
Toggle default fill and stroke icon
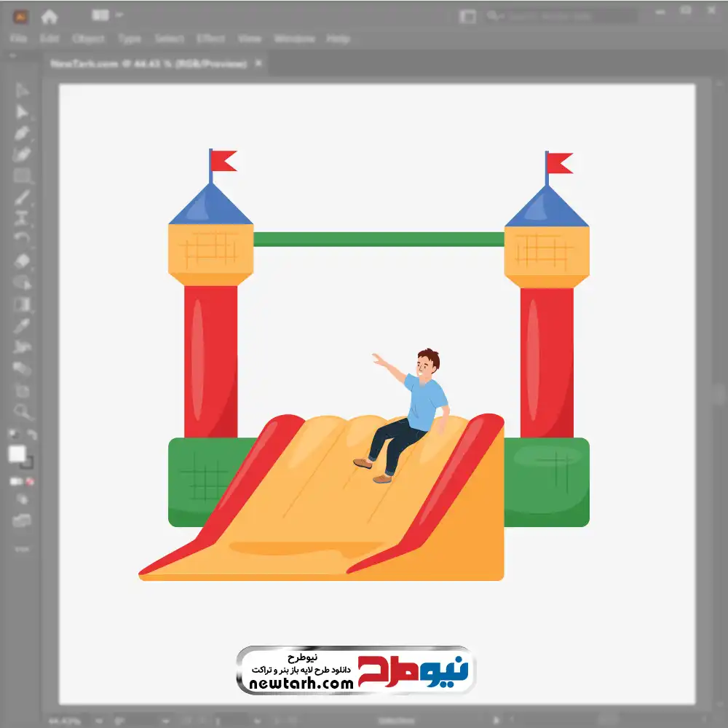point(13,435)
